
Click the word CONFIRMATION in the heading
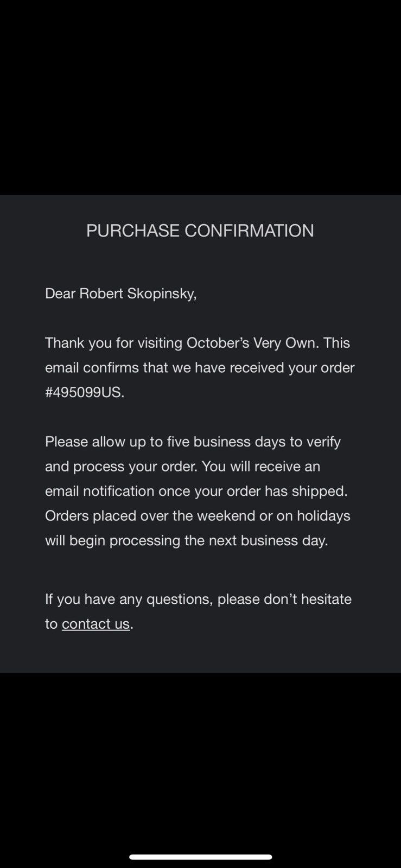click(x=249, y=231)
